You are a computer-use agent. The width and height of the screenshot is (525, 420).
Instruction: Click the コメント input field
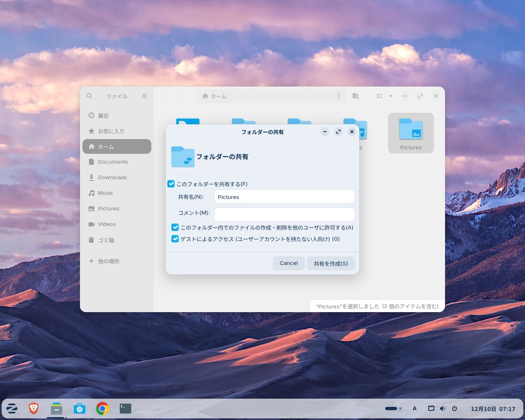click(x=284, y=215)
